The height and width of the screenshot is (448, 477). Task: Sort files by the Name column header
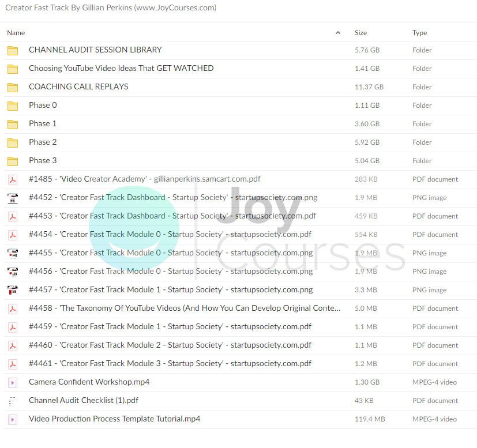pyautogui.click(x=16, y=33)
